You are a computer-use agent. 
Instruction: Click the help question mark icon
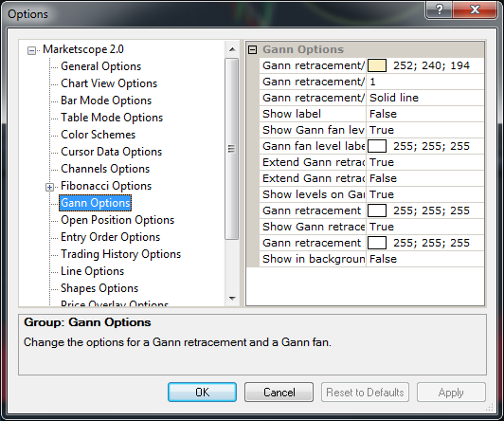click(439, 9)
